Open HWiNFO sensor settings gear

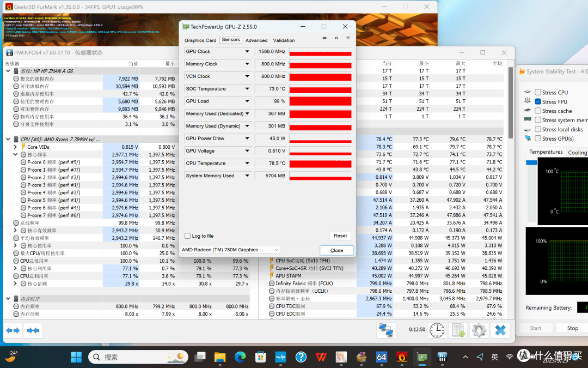[x=479, y=330]
